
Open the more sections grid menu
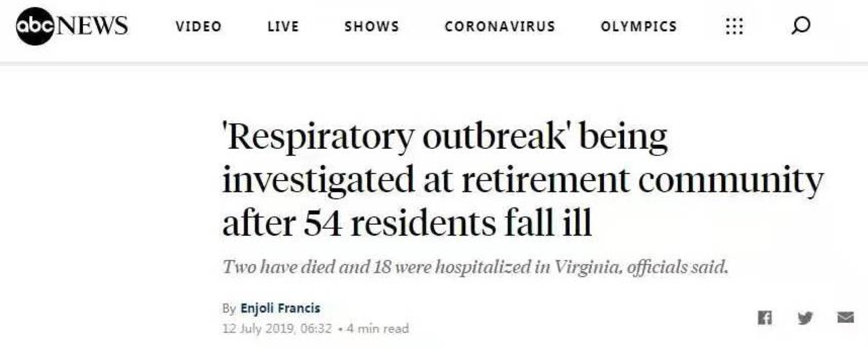pyautogui.click(x=734, y=26)
